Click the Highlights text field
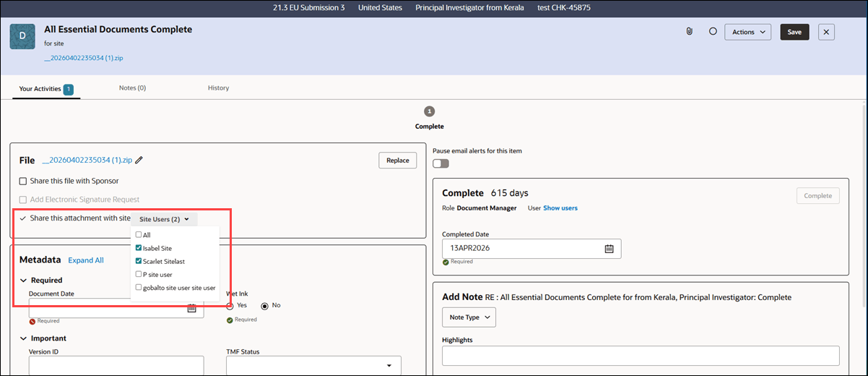This screenshot has width=868, height=376. click(641, 356)
